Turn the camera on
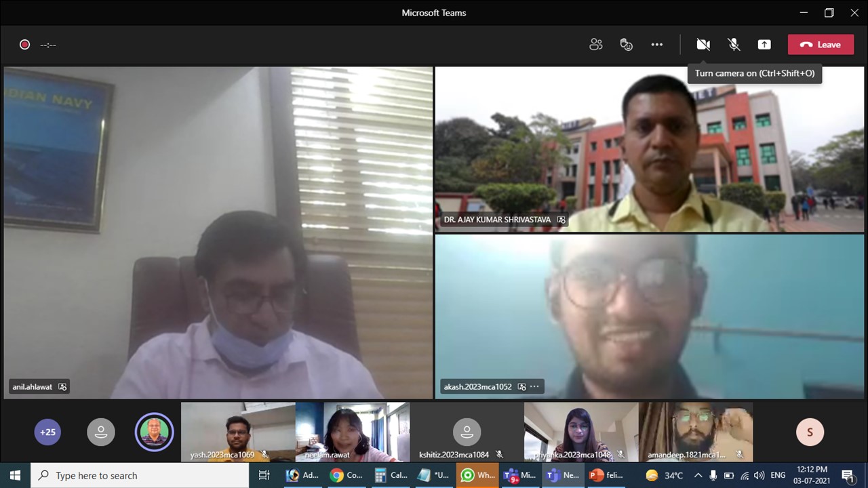Viewport: 868px width, 488px height. [703, 45]
